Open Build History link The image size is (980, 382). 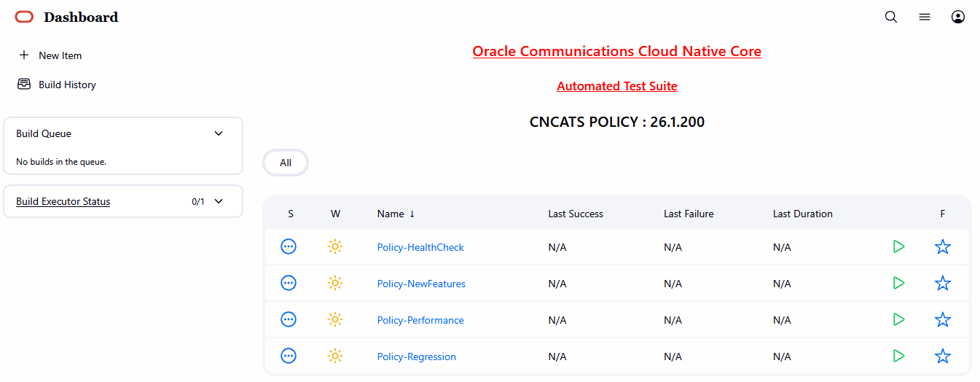click(67, 85)
